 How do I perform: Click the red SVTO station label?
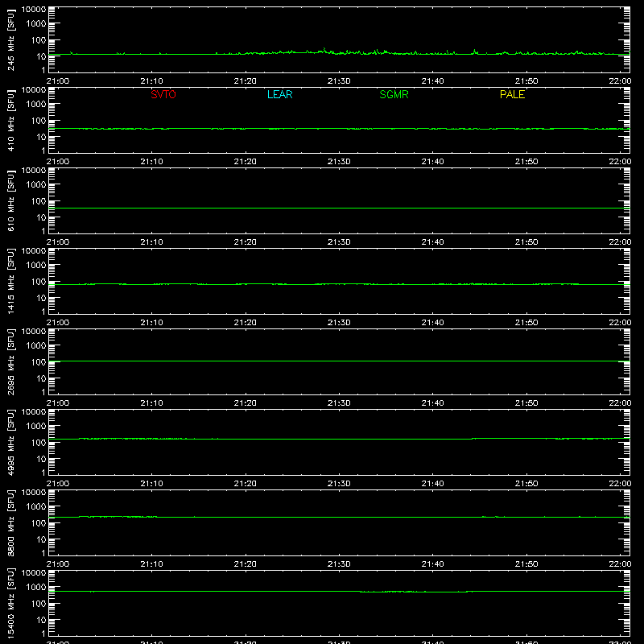point(163,94)
